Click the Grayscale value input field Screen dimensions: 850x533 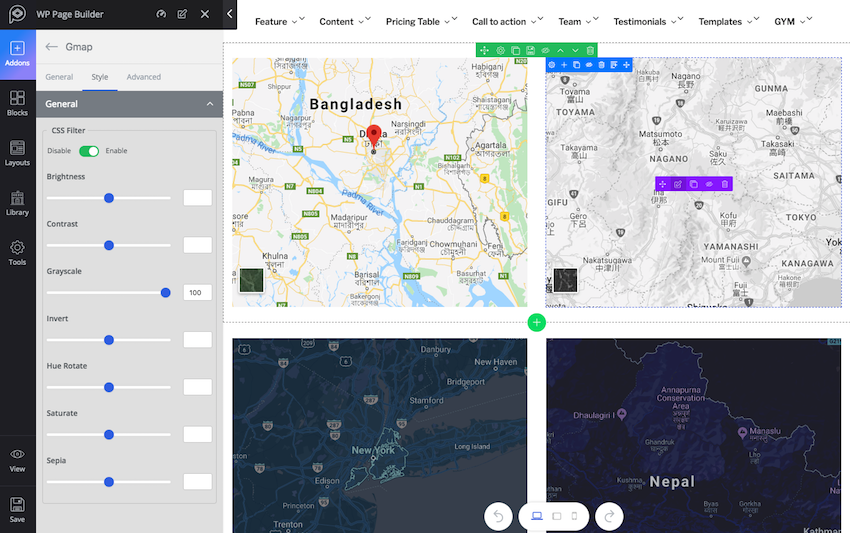[x=197, y=293]
